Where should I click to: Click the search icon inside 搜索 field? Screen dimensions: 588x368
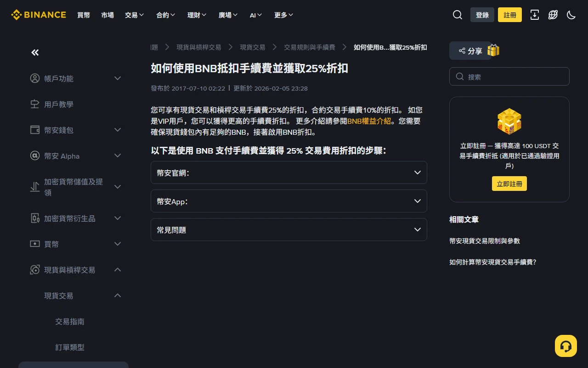460,76
